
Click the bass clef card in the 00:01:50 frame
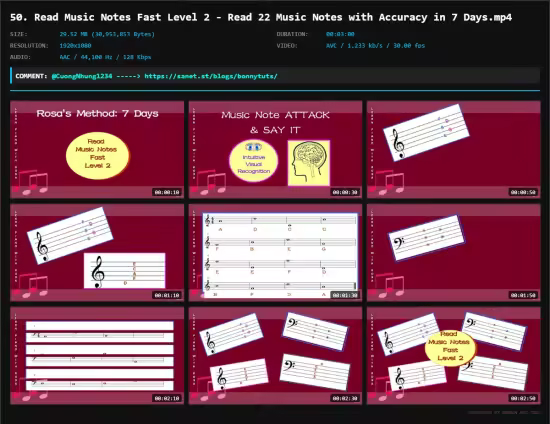[x=427, y=238]
